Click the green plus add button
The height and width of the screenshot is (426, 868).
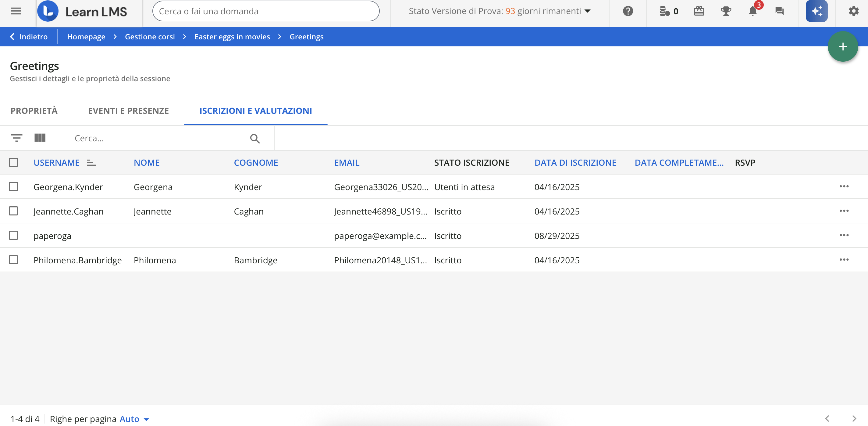(x=842, y=47)
